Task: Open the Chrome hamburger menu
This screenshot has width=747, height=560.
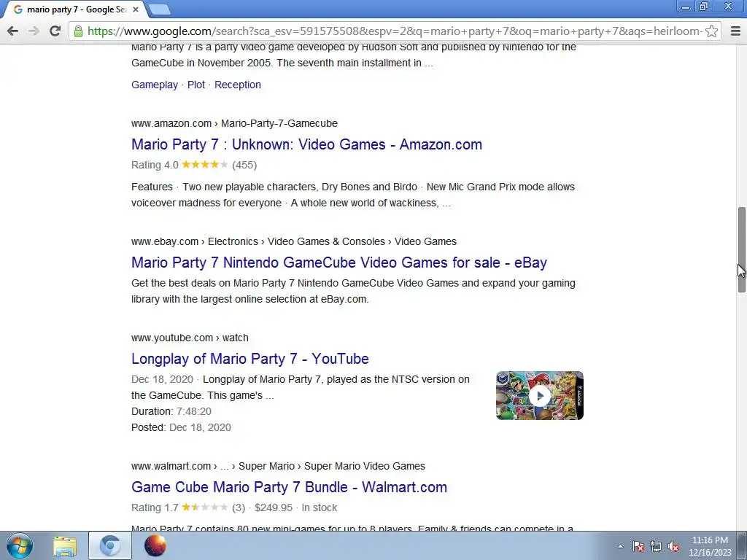Action: point(735,31)
